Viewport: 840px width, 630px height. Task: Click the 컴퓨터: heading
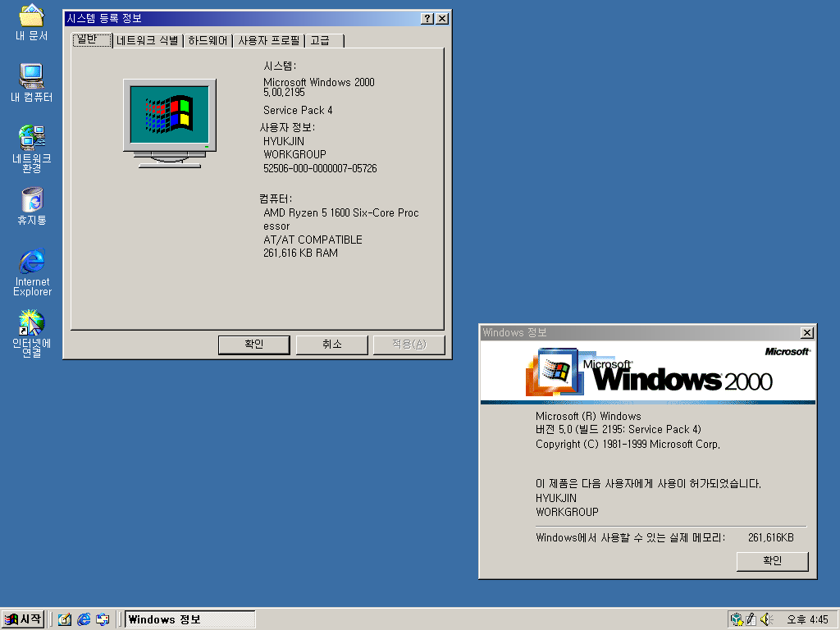click(276, 199)
